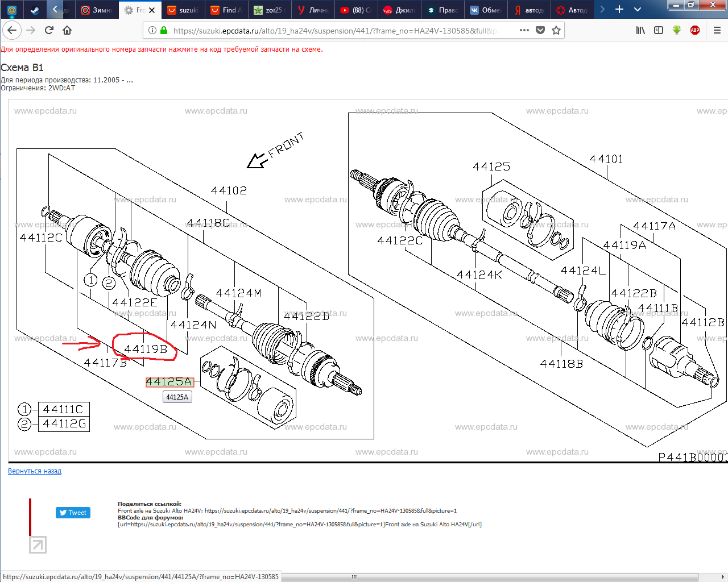Click the 'Вернуться назад' link
The width and height of the screenshot is (728, 582).
(35, 471)
